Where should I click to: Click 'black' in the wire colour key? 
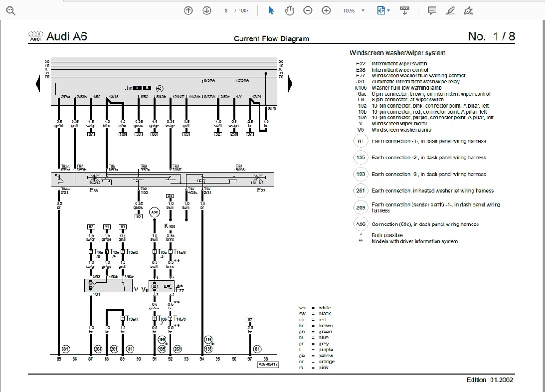point(325,314)
